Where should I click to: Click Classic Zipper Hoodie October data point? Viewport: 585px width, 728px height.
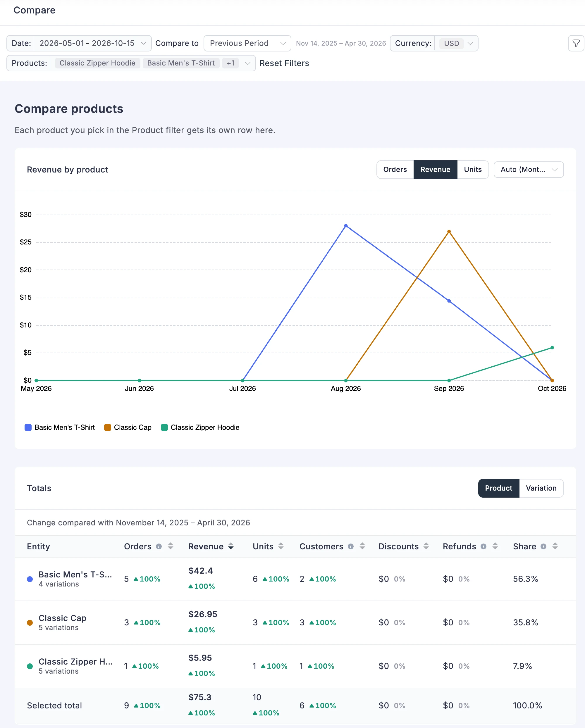tap(552, 347)
